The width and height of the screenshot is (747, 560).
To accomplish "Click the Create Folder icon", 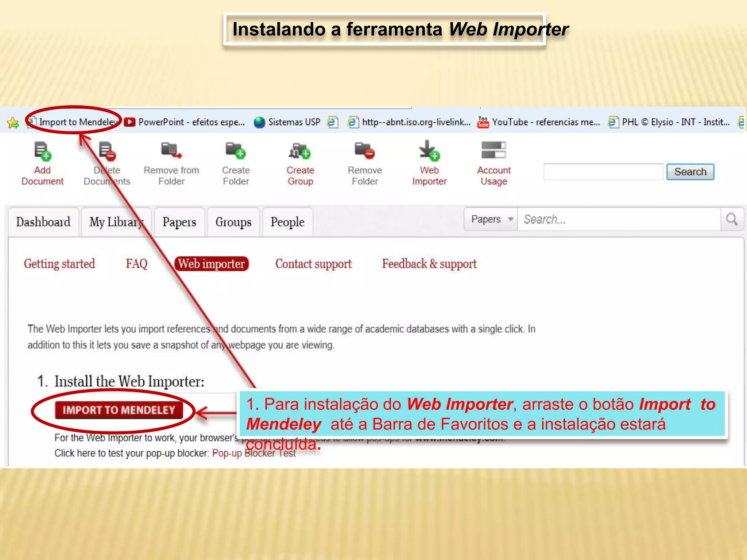I will [x=236, y=151].
